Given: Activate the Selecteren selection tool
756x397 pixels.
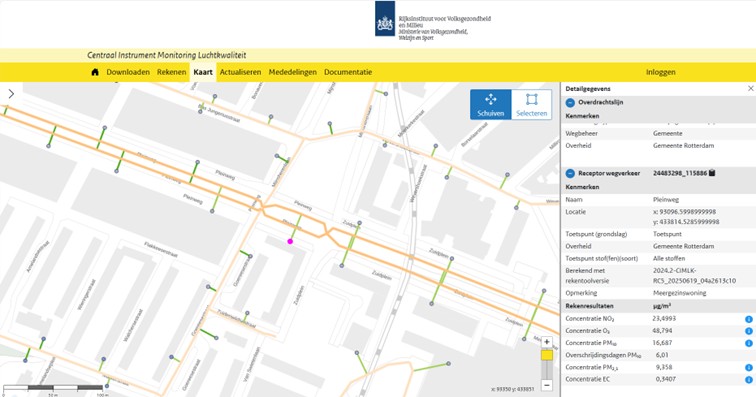Looking at the screenshot, I should [x=531, y=105].
